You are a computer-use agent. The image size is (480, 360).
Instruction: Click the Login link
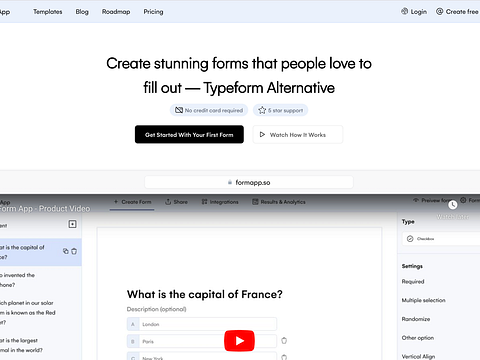[414, 12]
